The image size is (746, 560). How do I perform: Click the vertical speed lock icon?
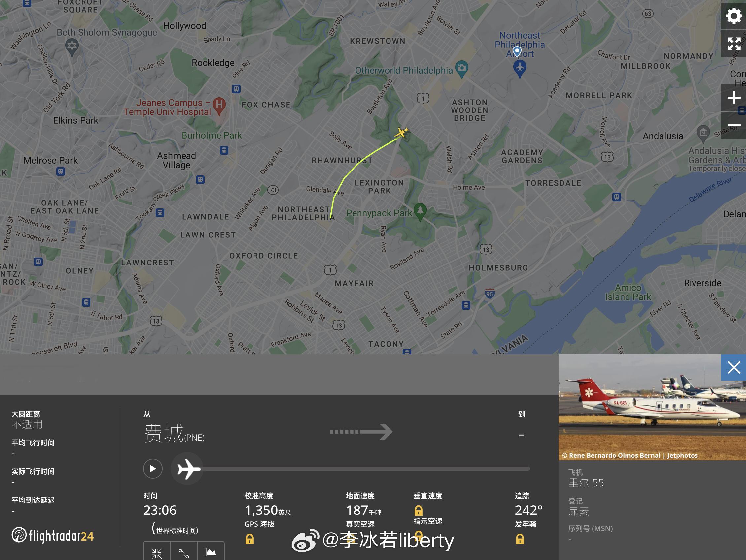pos(418,511)
